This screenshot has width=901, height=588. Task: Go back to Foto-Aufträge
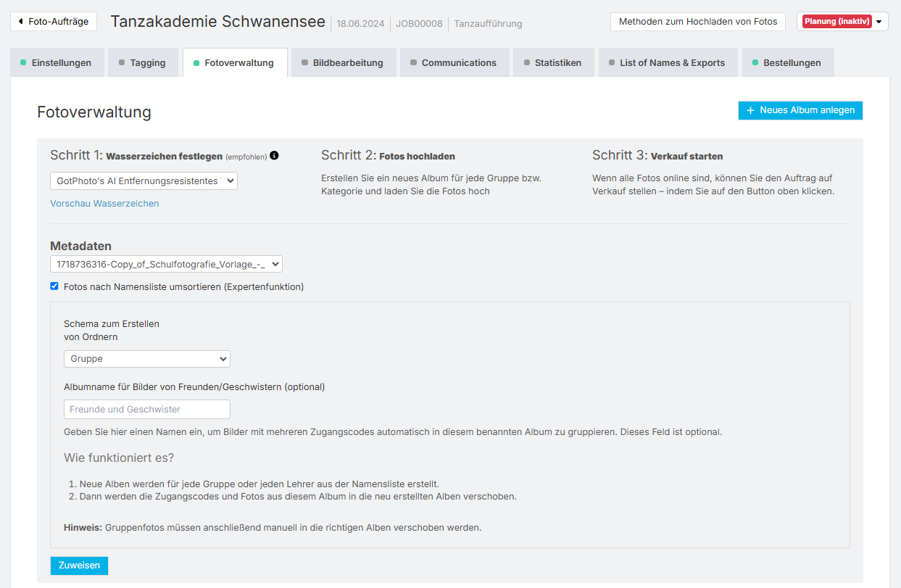tap(54, 22)
